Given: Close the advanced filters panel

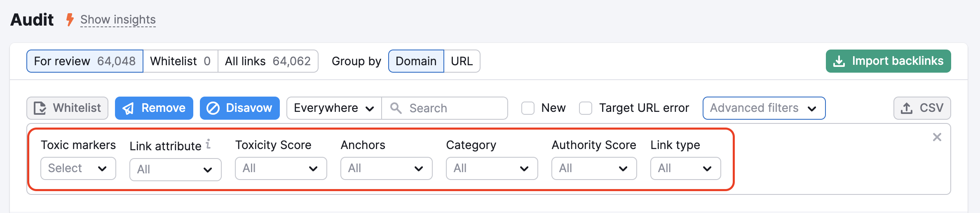Looking at the screenshot, I should pyautogui.click(x=937, y=137).
